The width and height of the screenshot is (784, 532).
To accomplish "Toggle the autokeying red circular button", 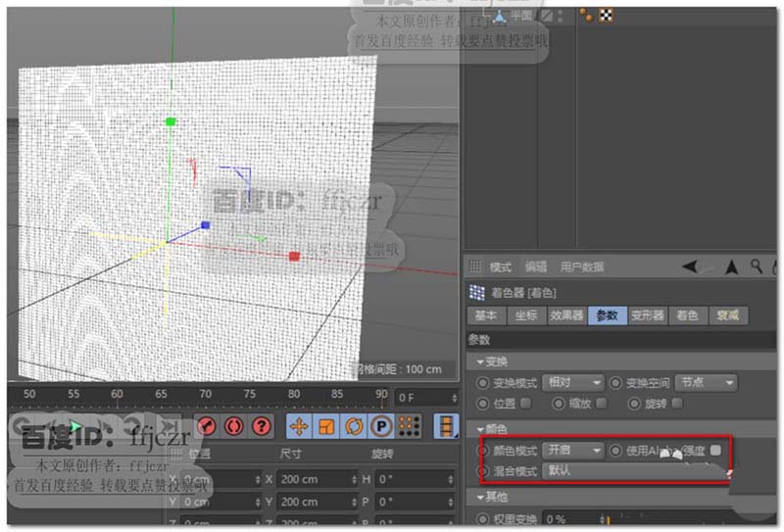I will click(234, 426).
